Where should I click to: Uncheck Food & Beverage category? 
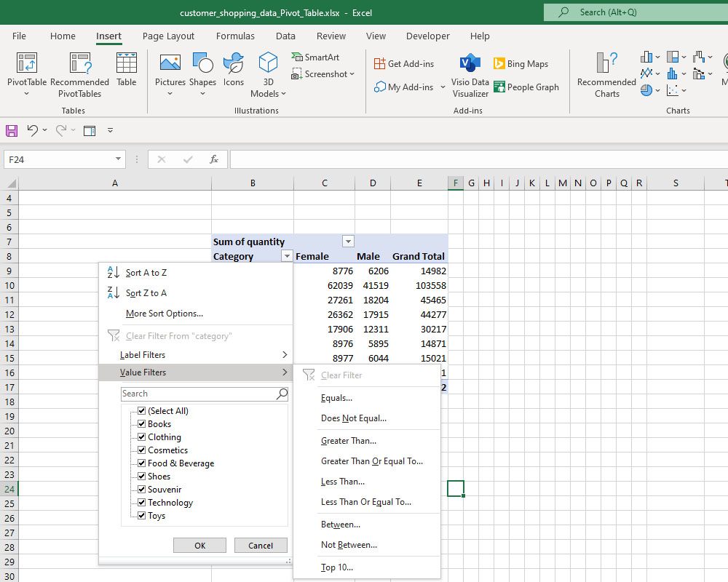click(x=142, y=463)
